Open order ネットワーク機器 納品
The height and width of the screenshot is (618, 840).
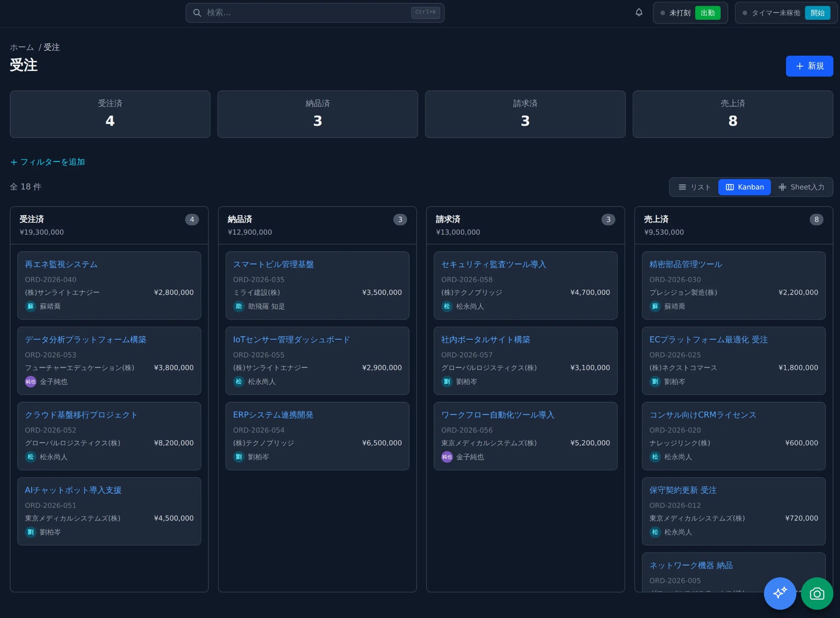tap(691, 565)
